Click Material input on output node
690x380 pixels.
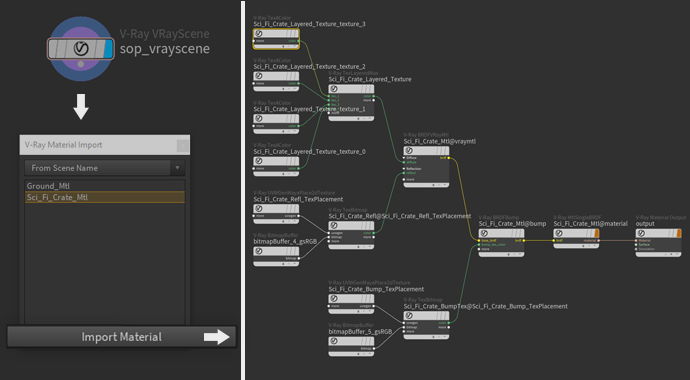pos(637,241)
